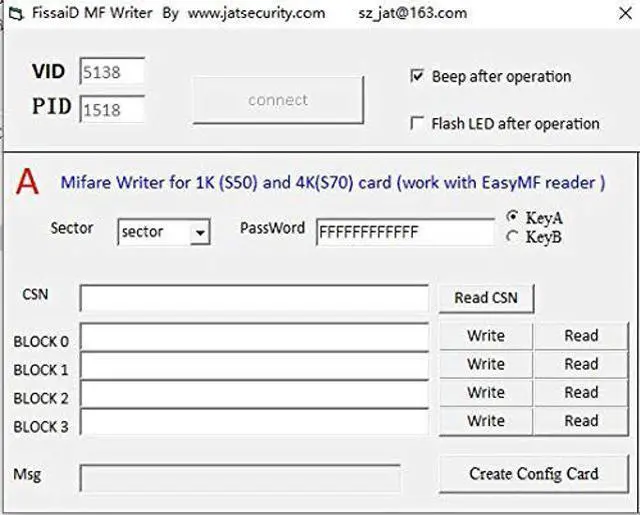Click the Create Config Card button
Viewport: 640px width, 515px height.
point(534,474)
